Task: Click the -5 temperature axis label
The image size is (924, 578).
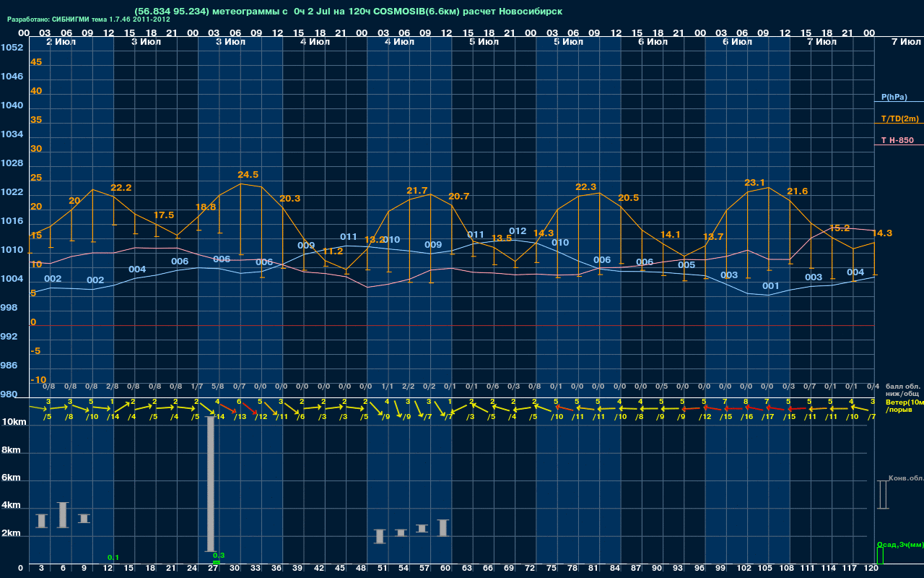Action: [x=36, y=351]
